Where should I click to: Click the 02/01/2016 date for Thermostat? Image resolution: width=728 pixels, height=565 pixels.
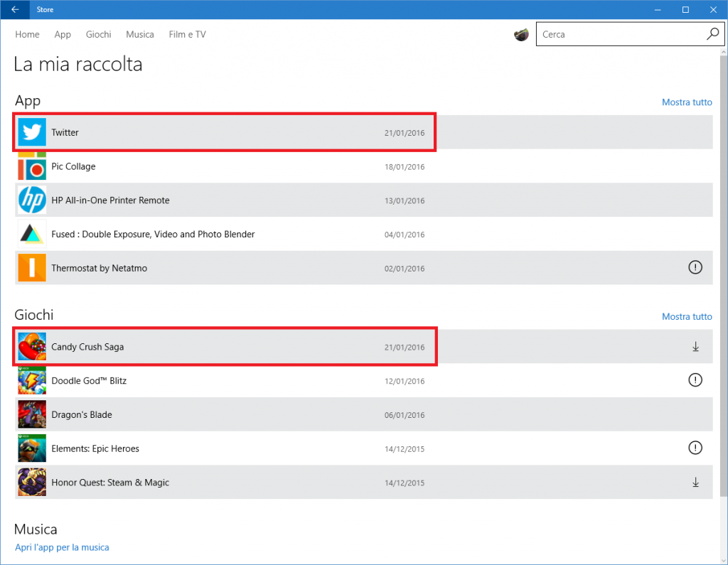pyautogui.click(x=405, y=269)
